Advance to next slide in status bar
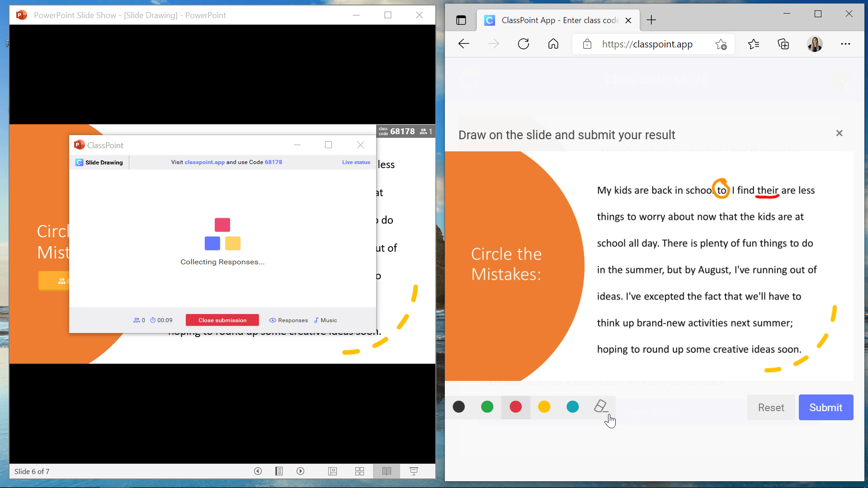868x488 pixels. [x=300, y=471]
